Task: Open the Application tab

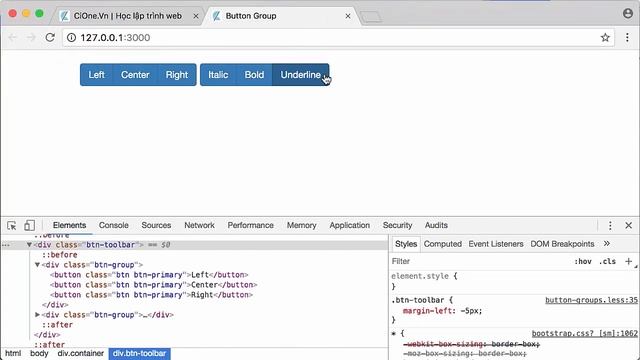Action: 349,225
